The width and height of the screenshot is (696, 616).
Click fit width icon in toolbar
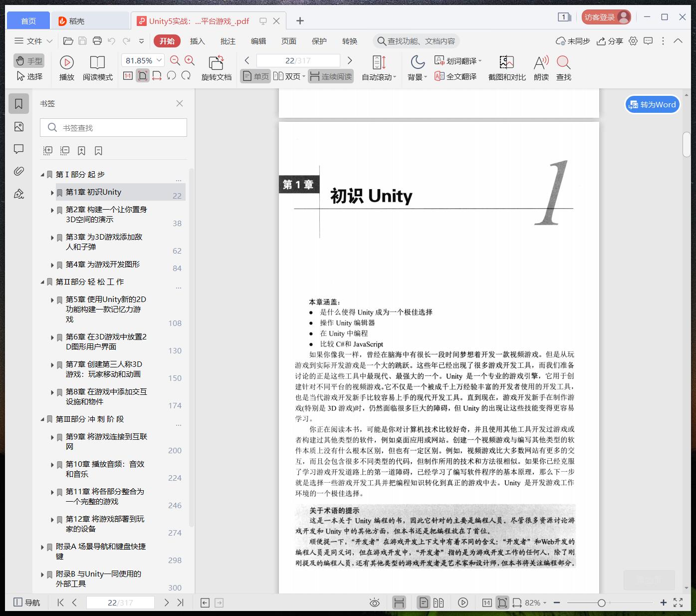[x=157, y=76]
